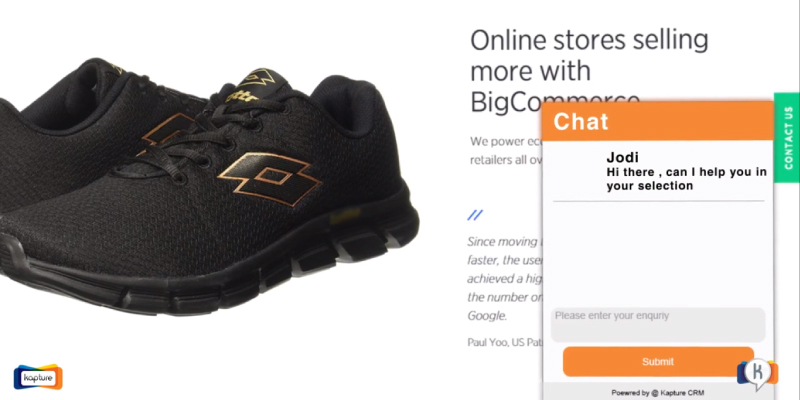This screenshot has width=800, height=400.
Task: Click the blue double-slash quote mark
Action: click(x=475, y=215)
